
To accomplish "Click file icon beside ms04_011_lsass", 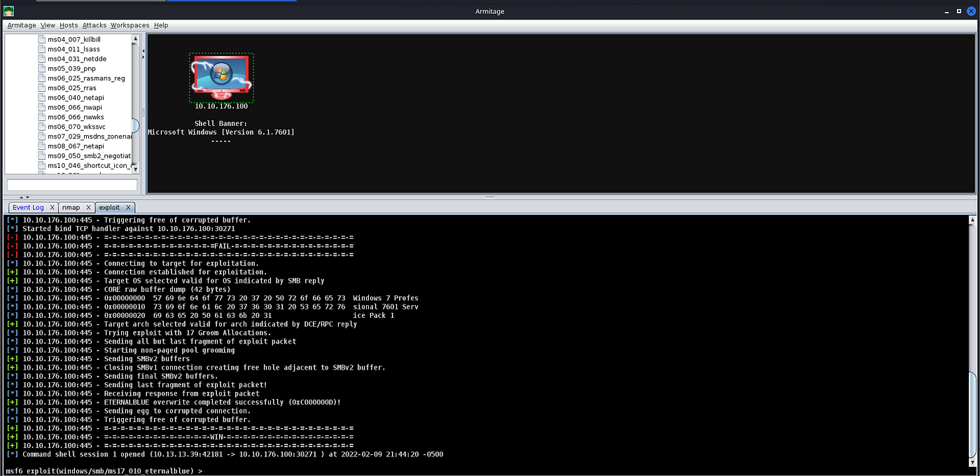I will click(x=42, y=49).
